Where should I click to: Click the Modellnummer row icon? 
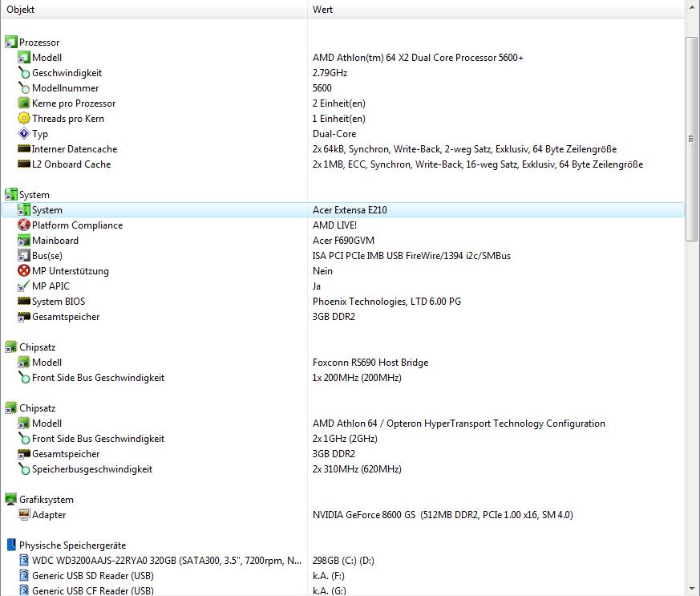24,88
